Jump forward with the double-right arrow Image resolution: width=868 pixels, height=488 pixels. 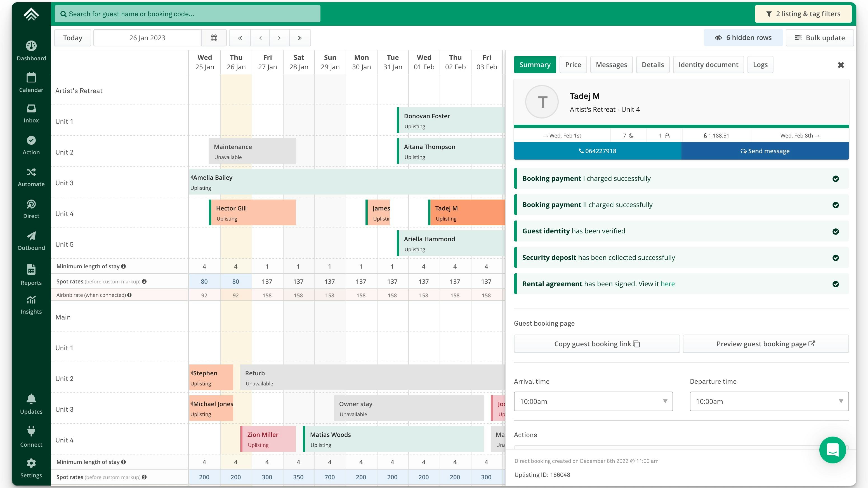coord(299,38)
